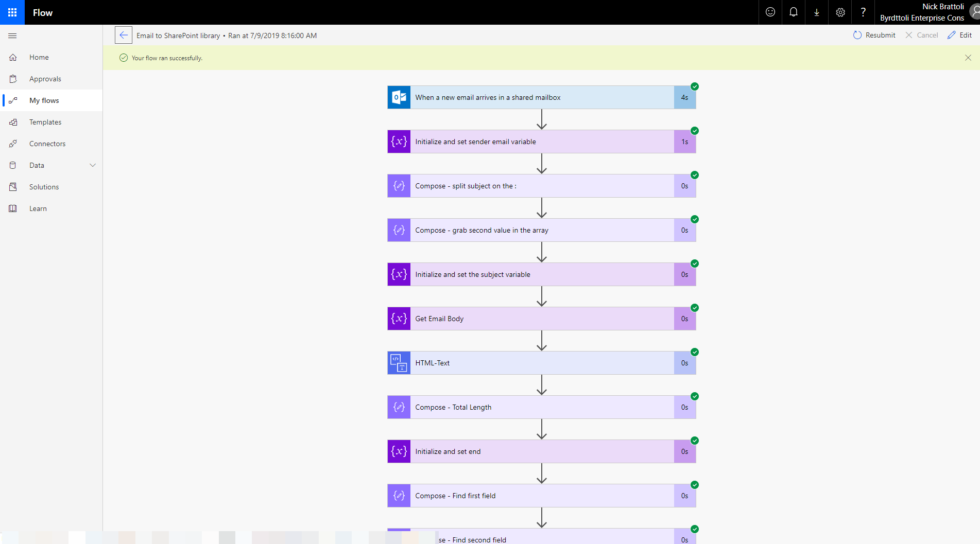This screenshot has width=980, height=544.
Task: Expand the 'HTML-Text' step
Action: 542,363
